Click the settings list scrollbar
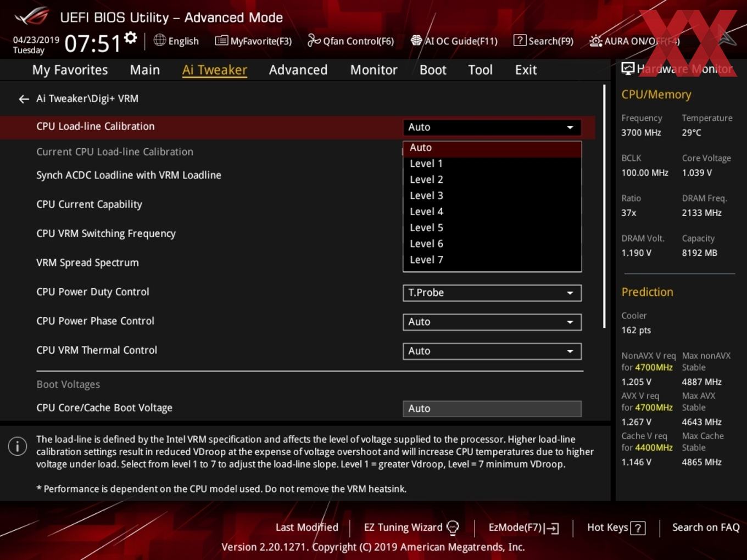The width and height of the screenshot is (747, 560). 604,206
